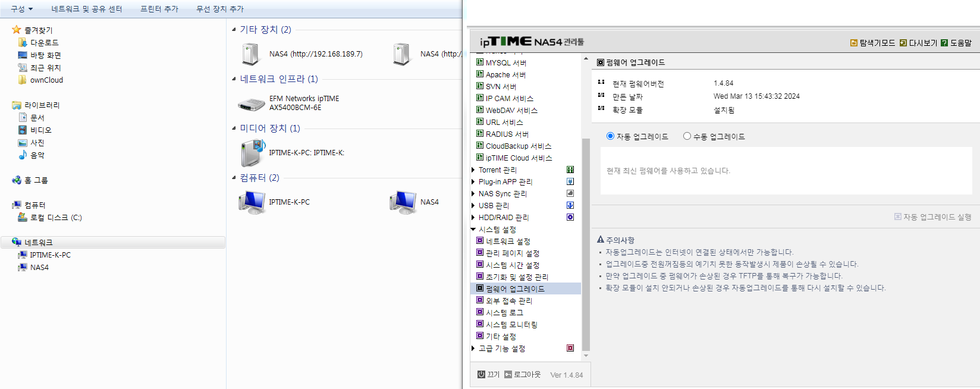Expand the 고급 기능 설정 tree node
The image size is (980, 389).
(x=473, y=349)
